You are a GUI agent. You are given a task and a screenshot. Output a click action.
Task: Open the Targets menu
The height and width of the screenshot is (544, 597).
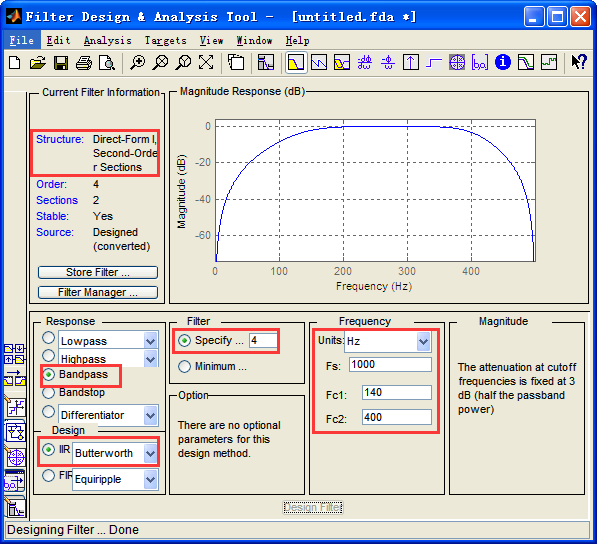click(166, 40)
